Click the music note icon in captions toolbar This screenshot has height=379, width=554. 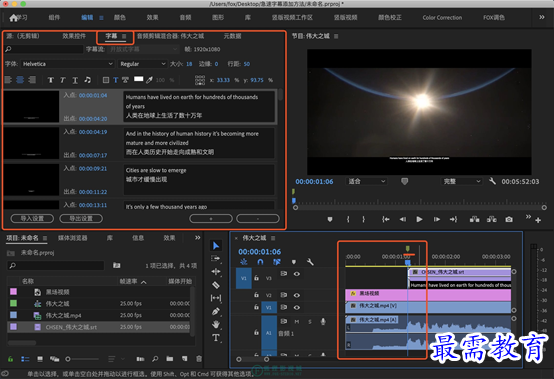(x=87, y=80)
